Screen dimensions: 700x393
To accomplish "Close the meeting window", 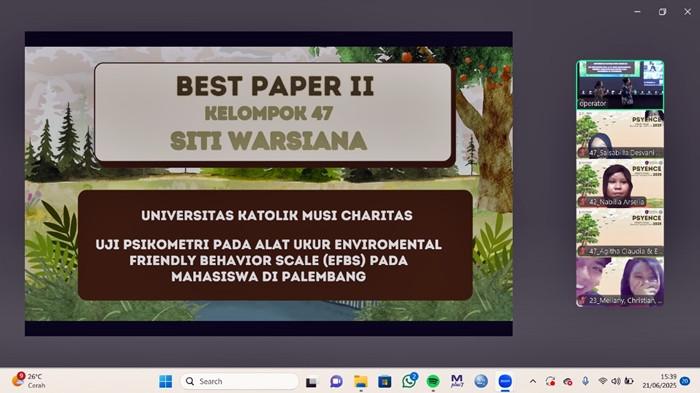I will [x=688, y=12].
